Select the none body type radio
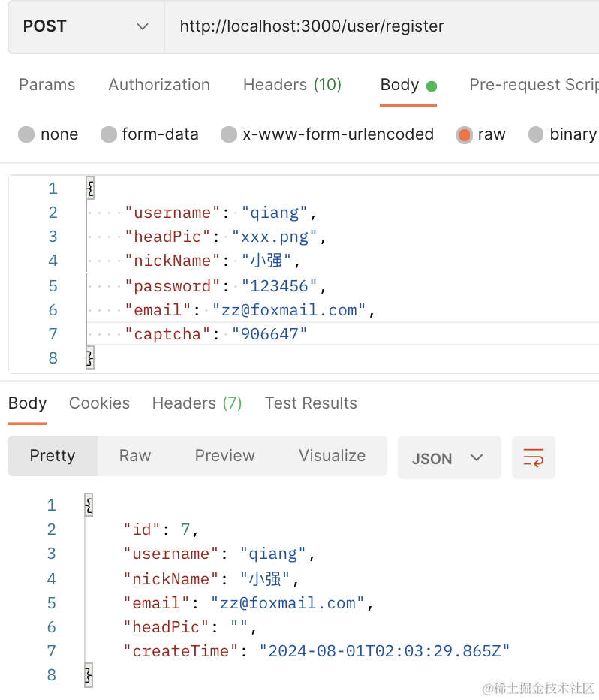 pyautogui.click(x=27, y=134)
